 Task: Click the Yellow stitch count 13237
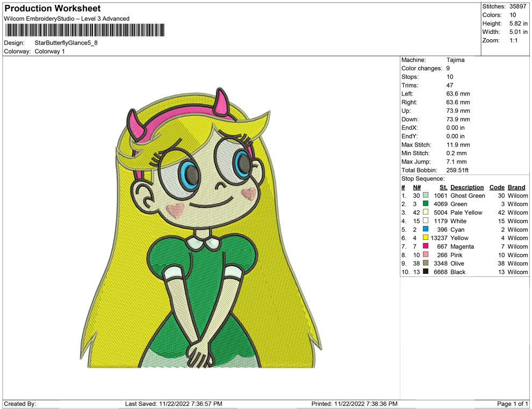[439, 238]
